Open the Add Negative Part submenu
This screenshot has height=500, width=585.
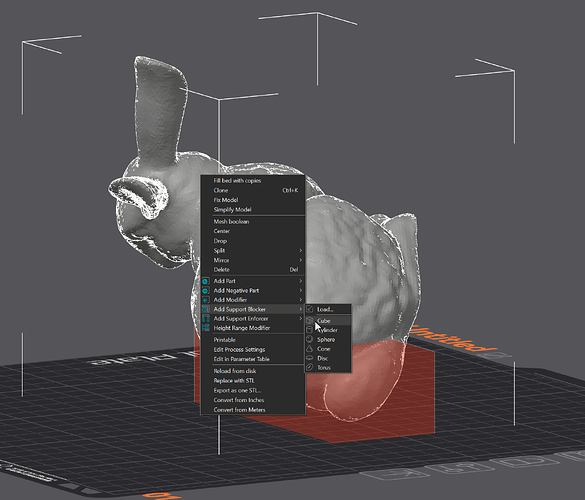(253, 290)
